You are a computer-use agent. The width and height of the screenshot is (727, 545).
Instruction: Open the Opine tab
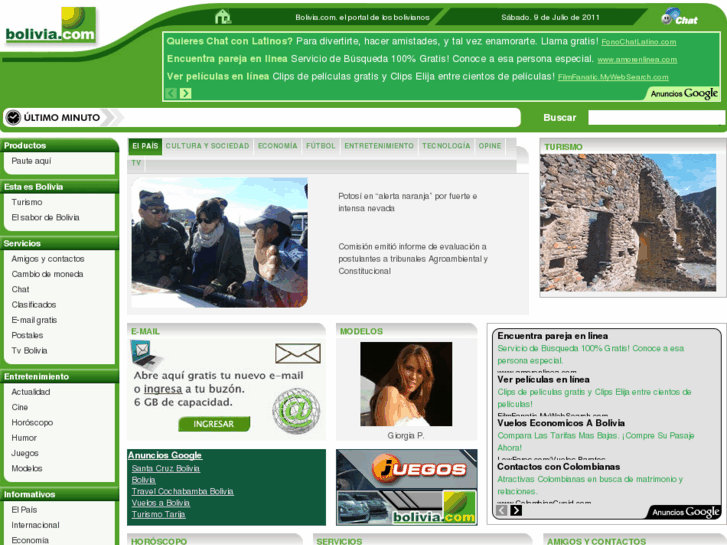coord(490,146)
